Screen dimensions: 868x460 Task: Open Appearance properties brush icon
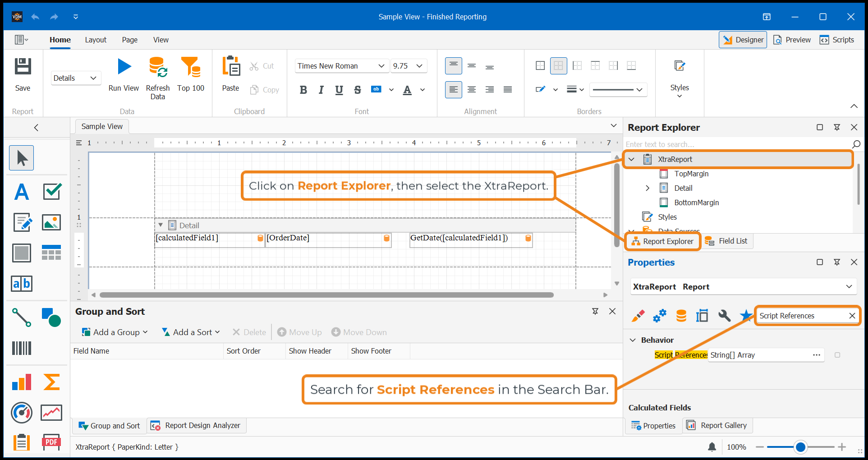point(638,316)
